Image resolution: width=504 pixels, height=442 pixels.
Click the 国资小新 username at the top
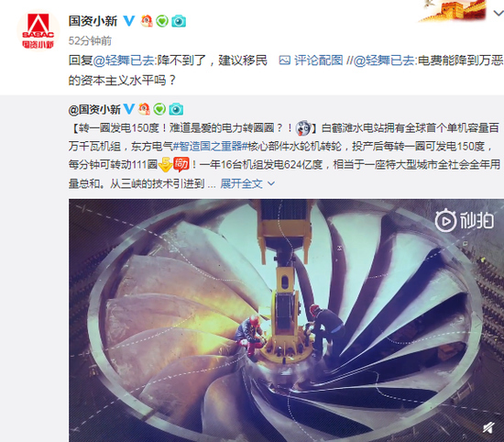93,21
